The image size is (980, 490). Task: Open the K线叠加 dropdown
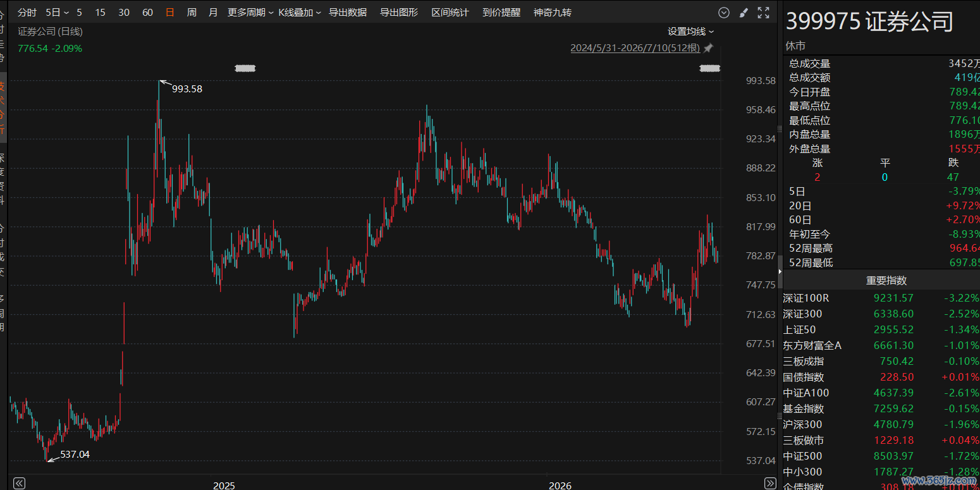point(300,13)
